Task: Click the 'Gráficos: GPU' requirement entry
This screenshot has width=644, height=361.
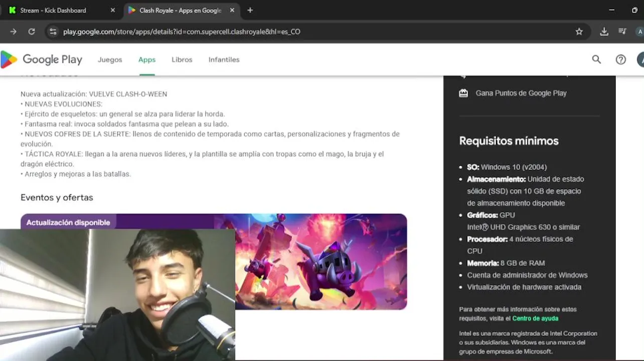Action: tap(524, 221)
